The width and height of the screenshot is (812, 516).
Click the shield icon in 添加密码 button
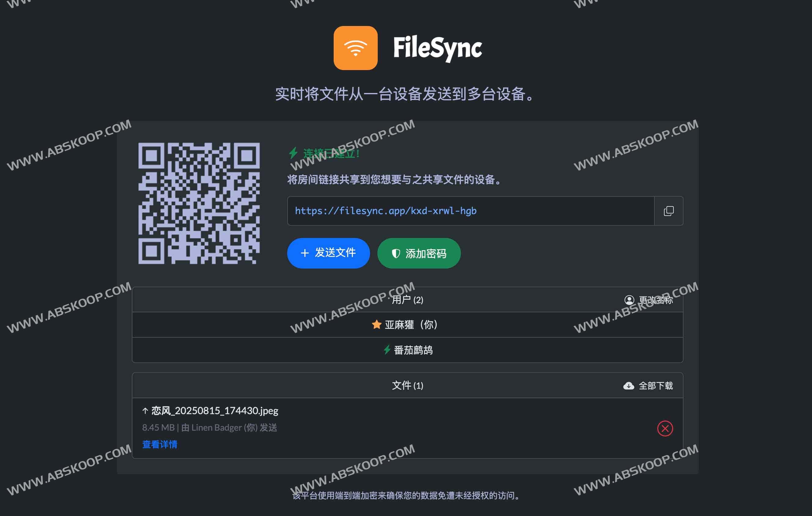(x=395, y=253)
